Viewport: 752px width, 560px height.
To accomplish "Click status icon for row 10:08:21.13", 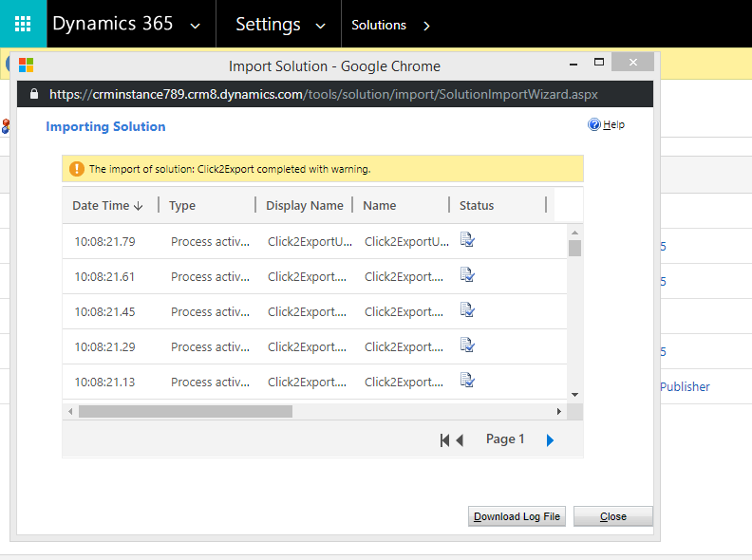I will point(467,380).
